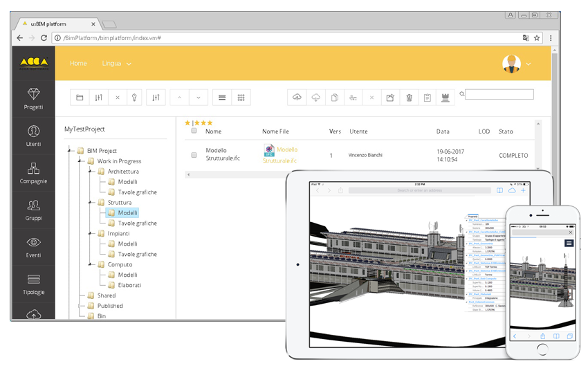Screen dimensions: 588x366
Task: Click the file search input field
Action: [x=499, y=94]
